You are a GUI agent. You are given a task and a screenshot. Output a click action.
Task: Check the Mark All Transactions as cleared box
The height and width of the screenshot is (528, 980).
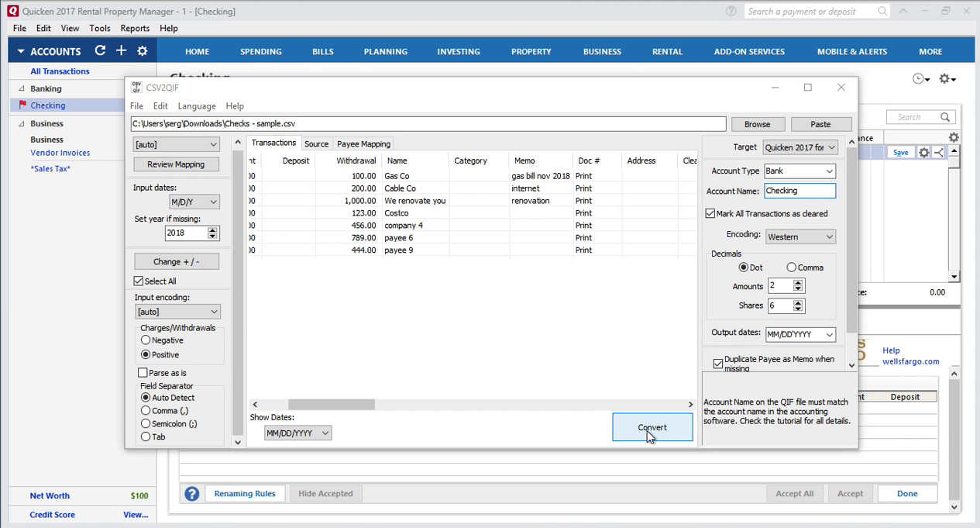point(710,213)
